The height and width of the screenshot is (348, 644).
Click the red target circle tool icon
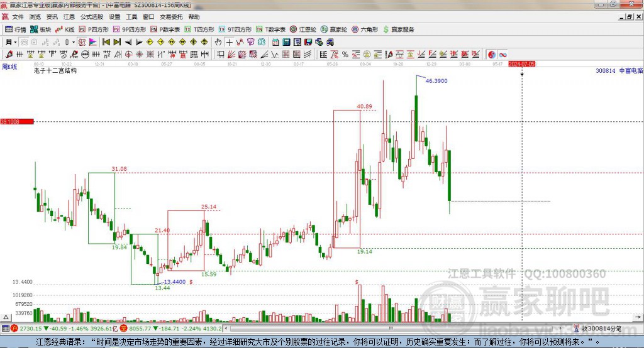click(128, 55)
